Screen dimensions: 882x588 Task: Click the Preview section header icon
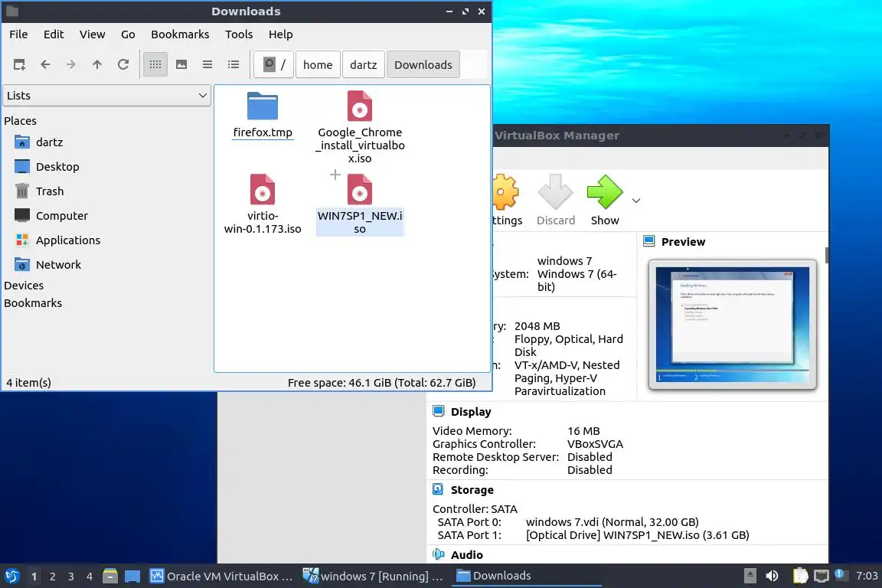pos(648,241)
